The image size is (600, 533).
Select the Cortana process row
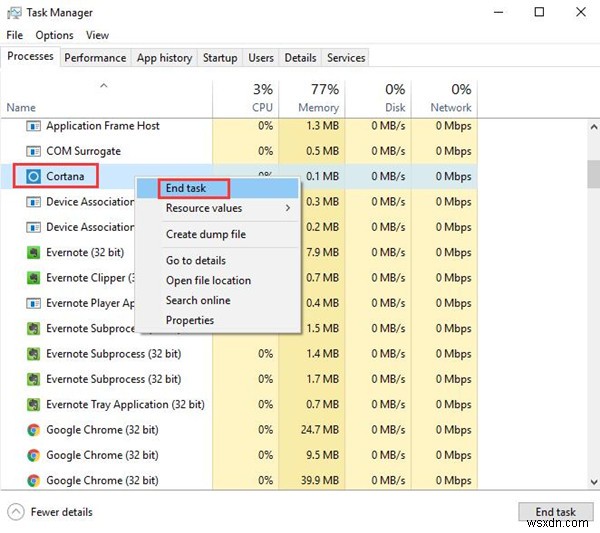pyautogui.click(x=239, y=176)
